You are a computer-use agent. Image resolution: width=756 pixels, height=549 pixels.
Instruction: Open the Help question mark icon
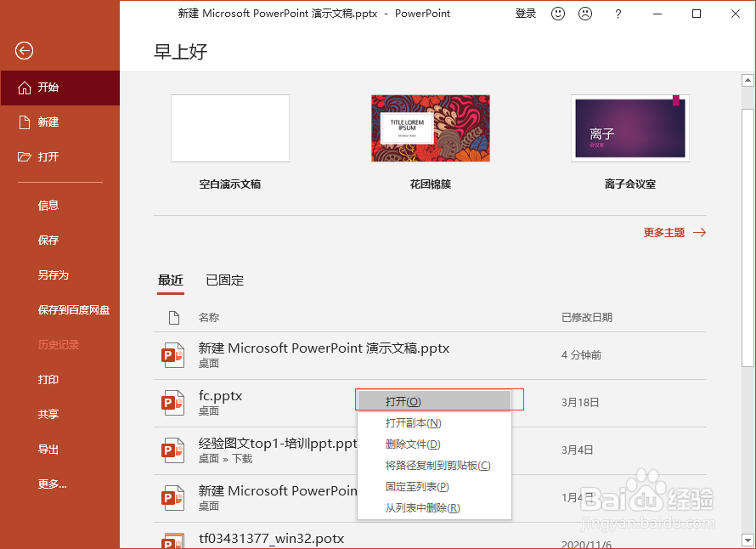[x=618, y=14]
